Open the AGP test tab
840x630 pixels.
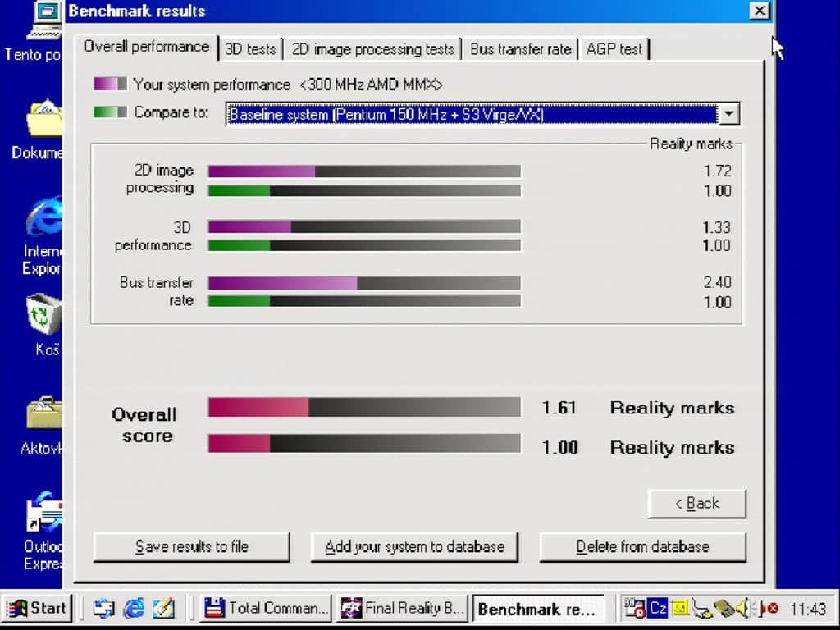614,49
